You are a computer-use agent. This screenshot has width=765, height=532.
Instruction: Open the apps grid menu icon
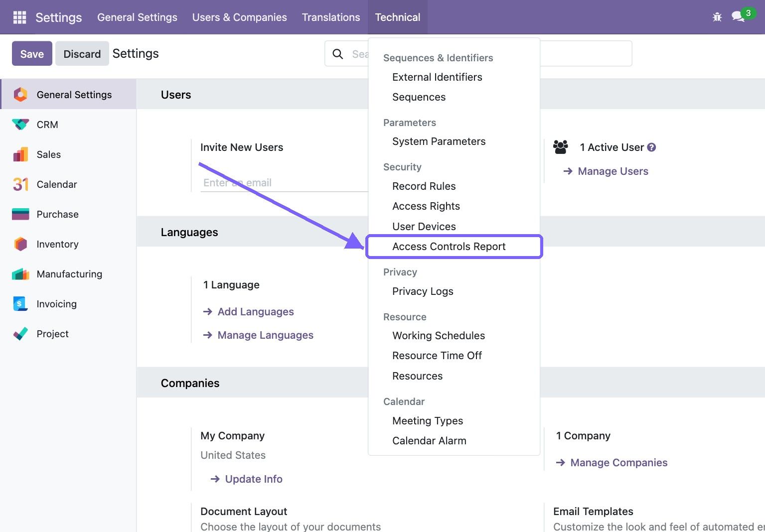pyautogui.click(x=19, y=17)
